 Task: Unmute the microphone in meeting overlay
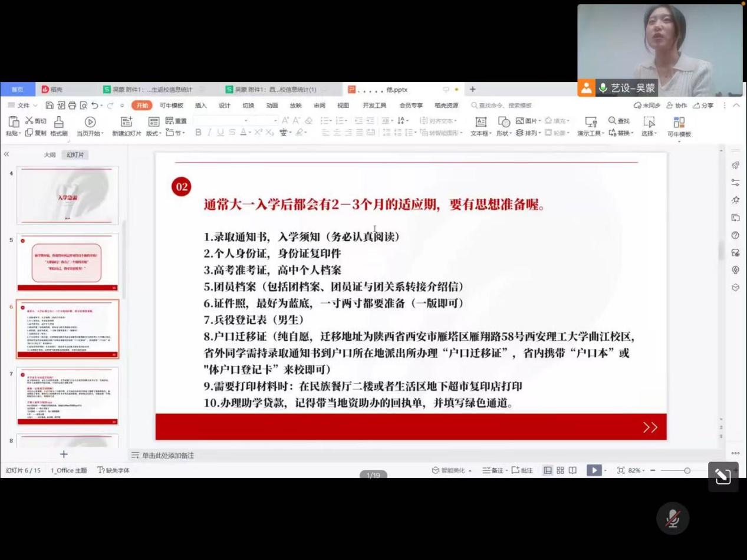click(673, 519)
